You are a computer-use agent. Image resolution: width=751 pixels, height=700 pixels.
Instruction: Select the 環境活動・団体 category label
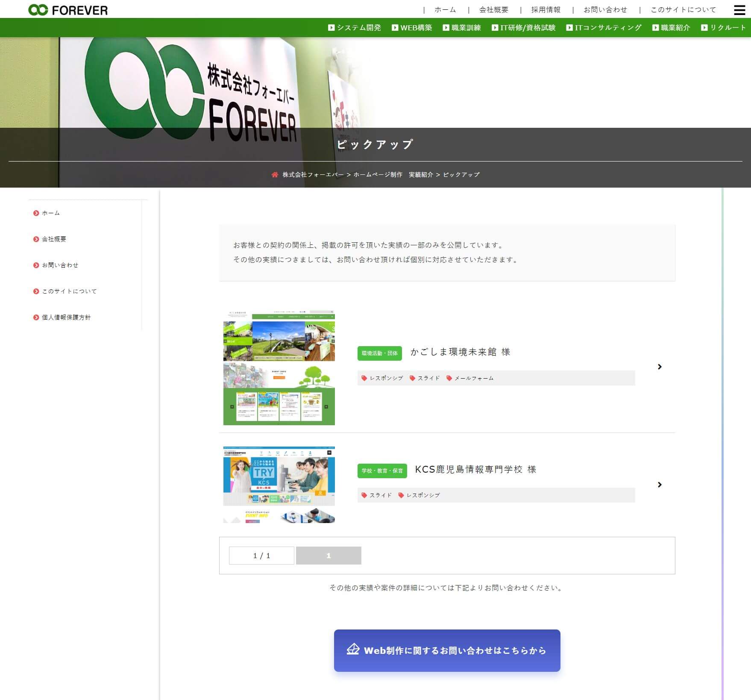point(380,353)
